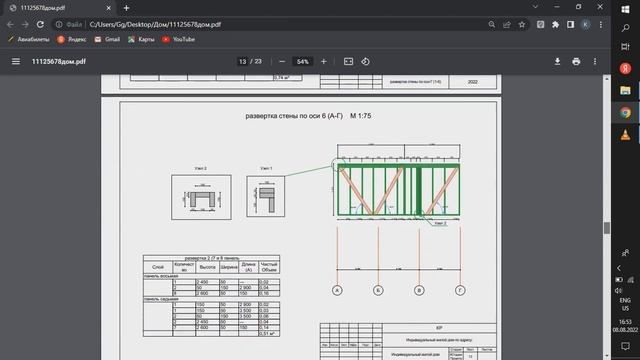Open the notification center icon
Screen dimensions: 640x360
[625, 346]
